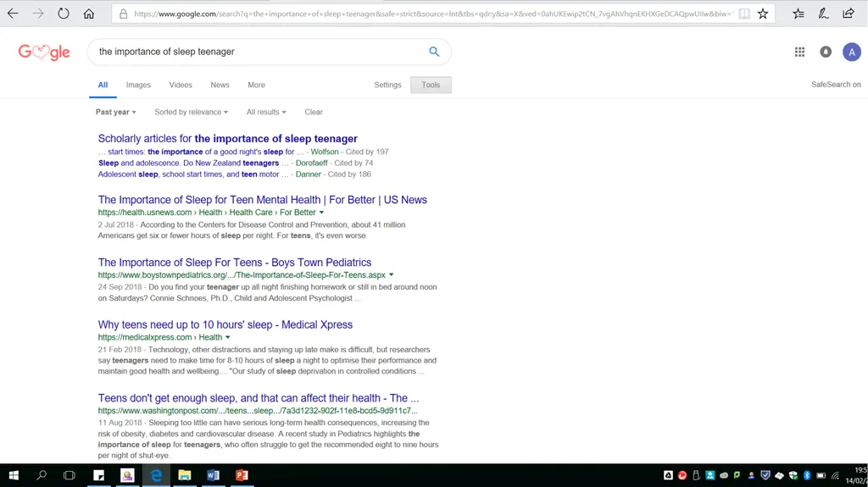Open reading view book icon in address bar

pyautogui.click(x=744, y=14)
